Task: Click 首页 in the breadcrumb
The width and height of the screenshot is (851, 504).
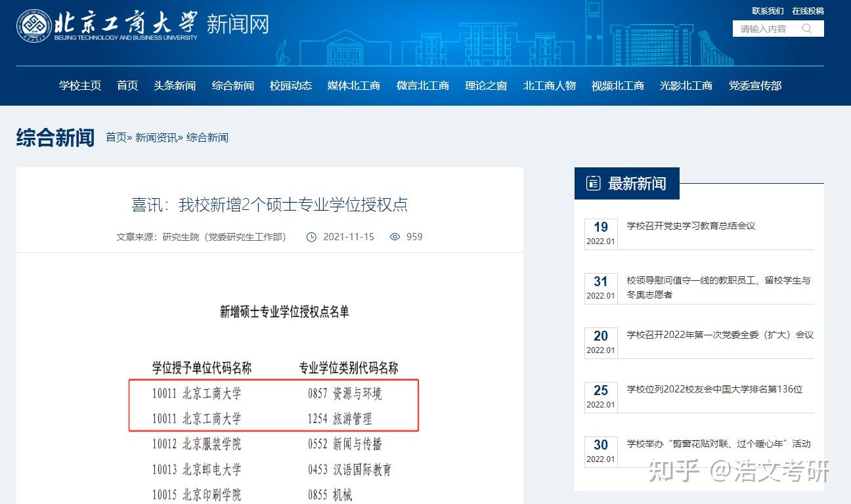Action: [116, 137]
